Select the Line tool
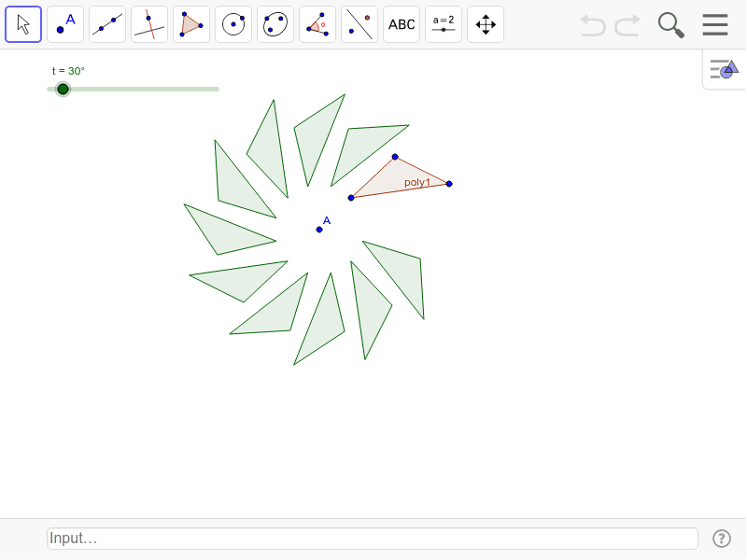Screen dimensions: 747x560 click(107, 24)
